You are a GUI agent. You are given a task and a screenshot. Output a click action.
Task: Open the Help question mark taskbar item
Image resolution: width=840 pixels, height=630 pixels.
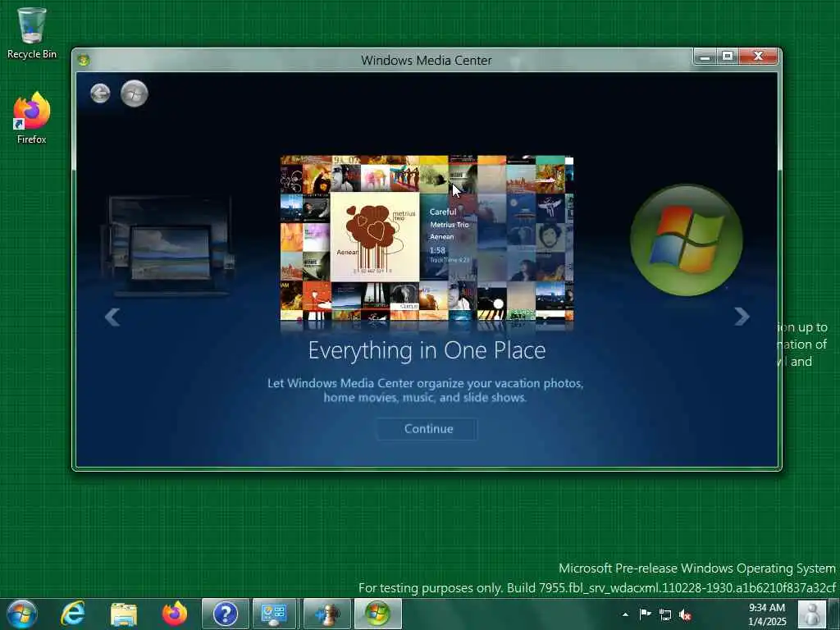click(225, 614)
